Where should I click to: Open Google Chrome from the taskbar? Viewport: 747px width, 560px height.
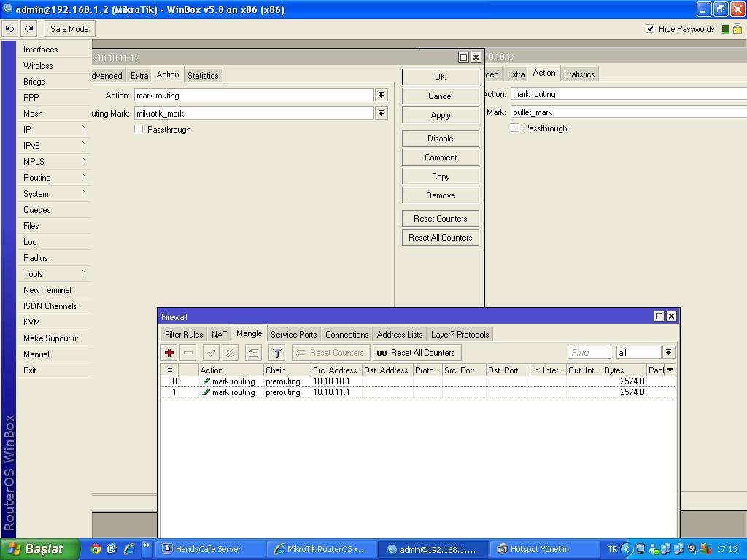point(96,549)
